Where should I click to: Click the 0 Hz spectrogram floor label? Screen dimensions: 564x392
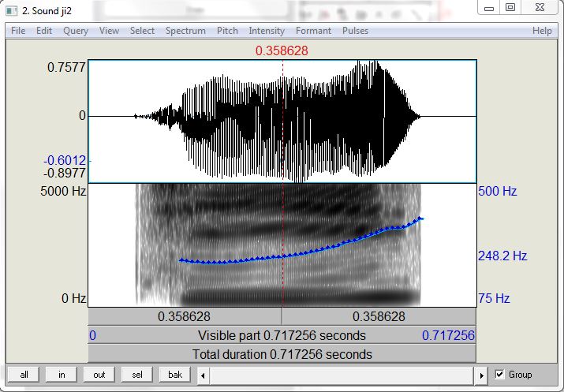73,298
